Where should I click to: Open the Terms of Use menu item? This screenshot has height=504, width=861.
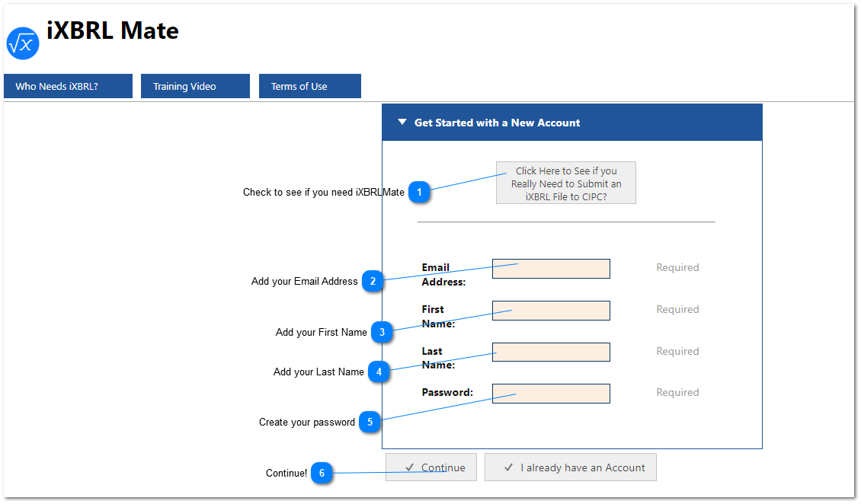[x=309, y=86]
